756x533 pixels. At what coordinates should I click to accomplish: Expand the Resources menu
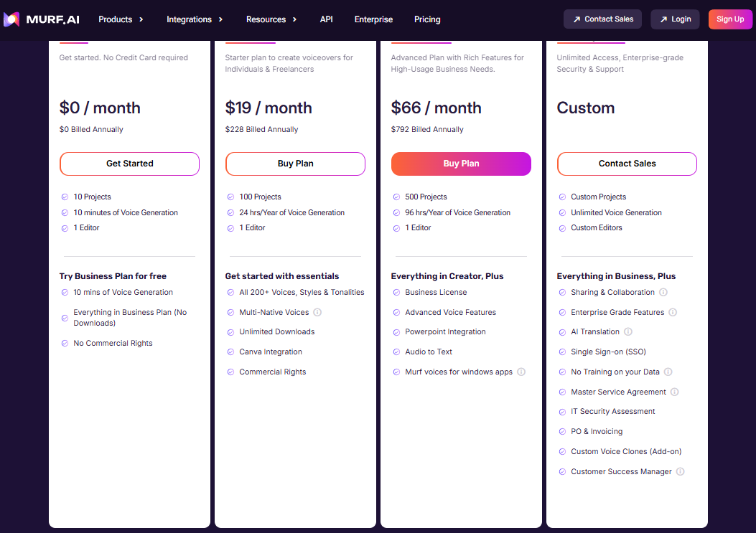266,19
